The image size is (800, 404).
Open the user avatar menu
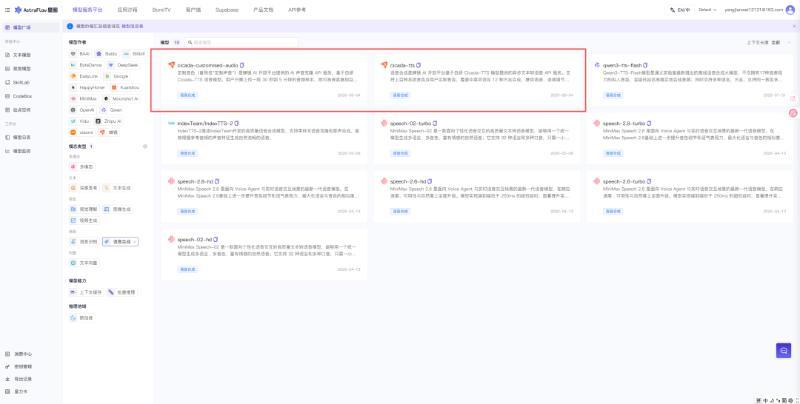[x=790, y=10]
